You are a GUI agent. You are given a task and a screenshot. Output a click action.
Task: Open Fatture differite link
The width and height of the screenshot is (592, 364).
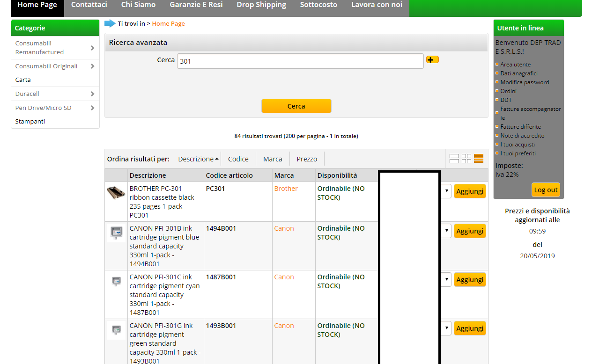click(520, 127)
